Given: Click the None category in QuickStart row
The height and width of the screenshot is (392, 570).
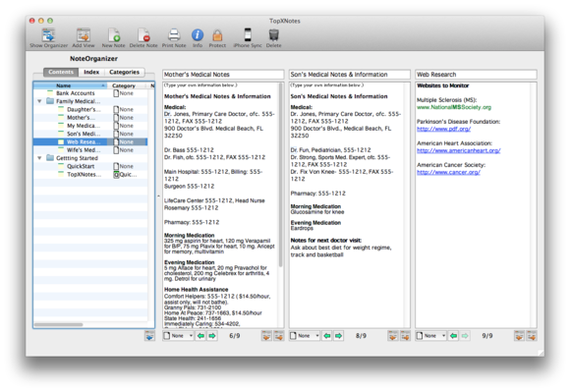Looking at the screenshot, I should pos(126,166).
